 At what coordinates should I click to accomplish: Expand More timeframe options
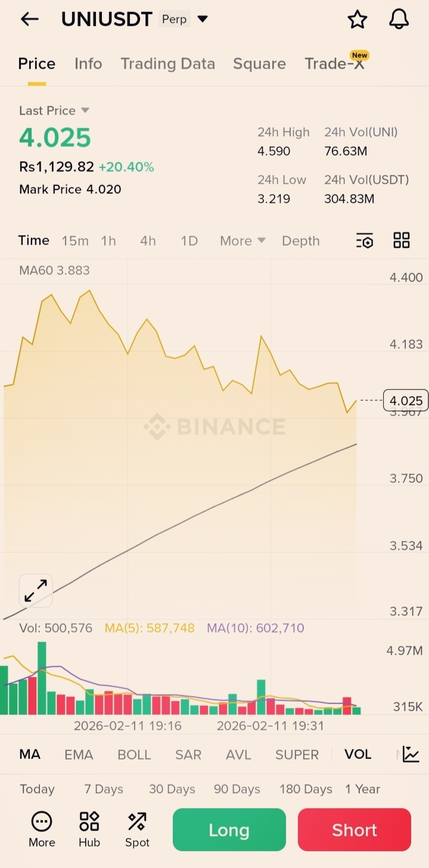pyautogui.click(x=243, y=241)
